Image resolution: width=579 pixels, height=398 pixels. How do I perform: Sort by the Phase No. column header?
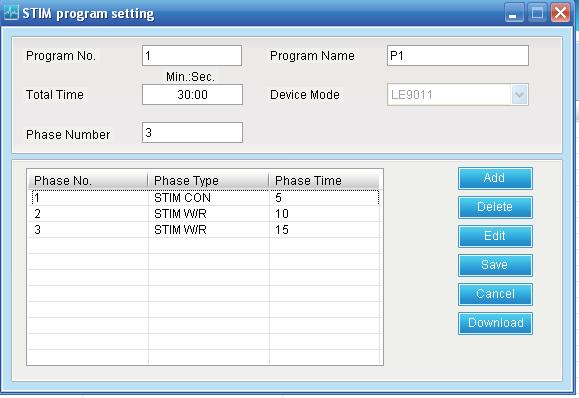(x=88, y=181)
